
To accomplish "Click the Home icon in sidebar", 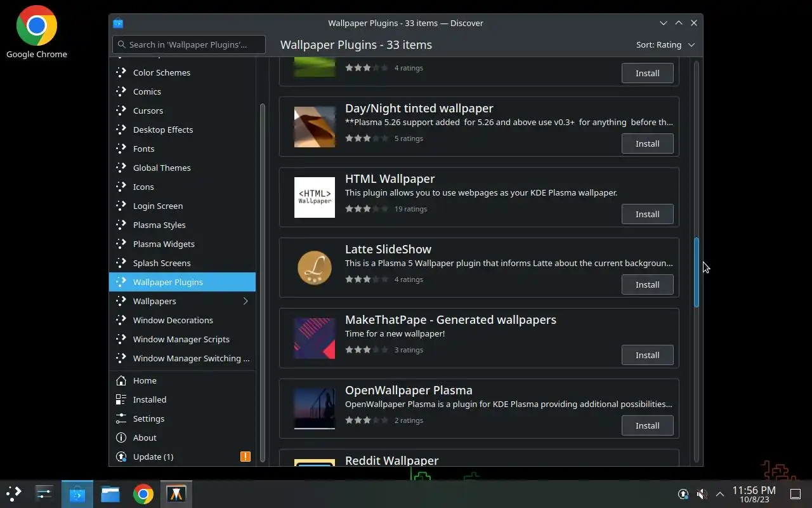I will click(121, 380).
